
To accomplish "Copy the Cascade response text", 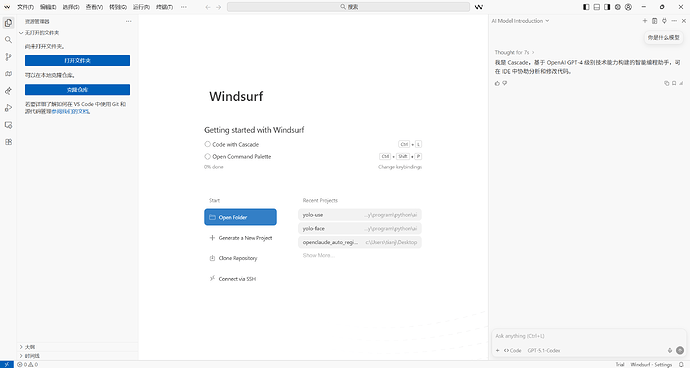I will 666,83.
